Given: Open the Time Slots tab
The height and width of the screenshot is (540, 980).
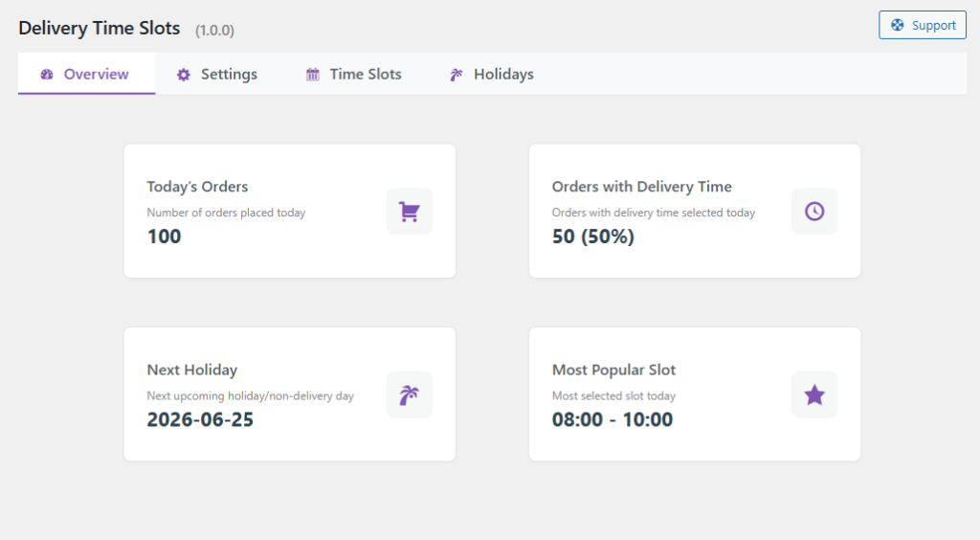Looking at the screenshot, I should (366, 75).
